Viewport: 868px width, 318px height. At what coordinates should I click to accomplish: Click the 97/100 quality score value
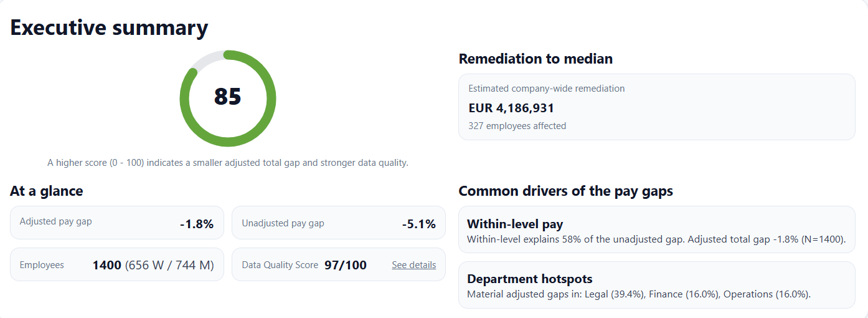click(345, 265)
